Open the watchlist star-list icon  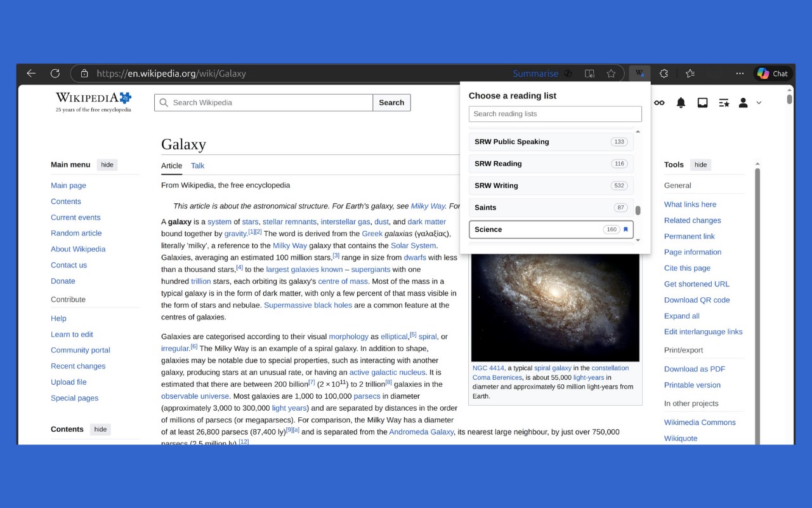(724, 103)
